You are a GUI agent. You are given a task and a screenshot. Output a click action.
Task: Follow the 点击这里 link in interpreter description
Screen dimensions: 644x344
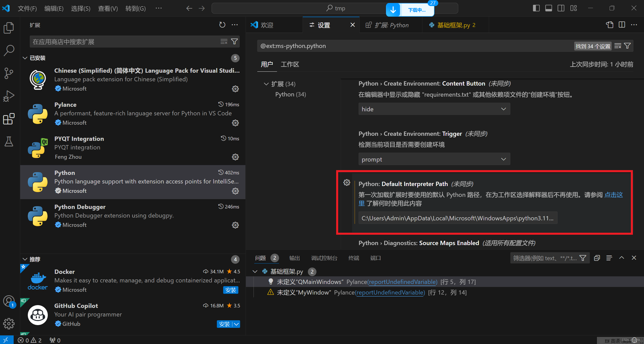(x=614, y=195)
